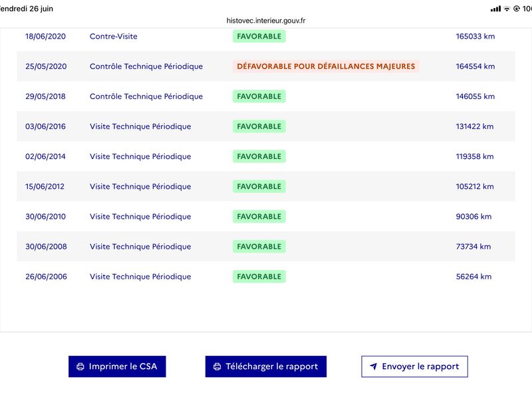Screen dimensions: 532x399
Task: Click the Envoyer le rapport button
Action: click(414, 366)
